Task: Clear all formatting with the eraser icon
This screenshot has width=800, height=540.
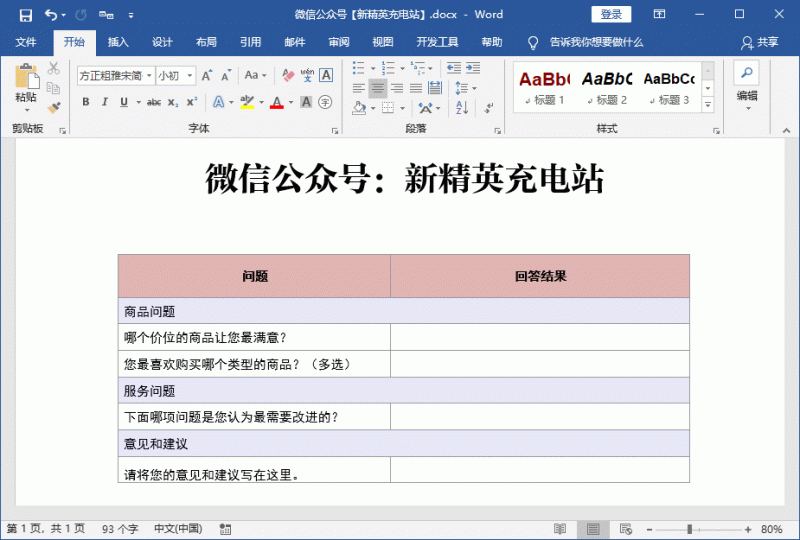Action: pyautogui.click(x=288, y=76)
